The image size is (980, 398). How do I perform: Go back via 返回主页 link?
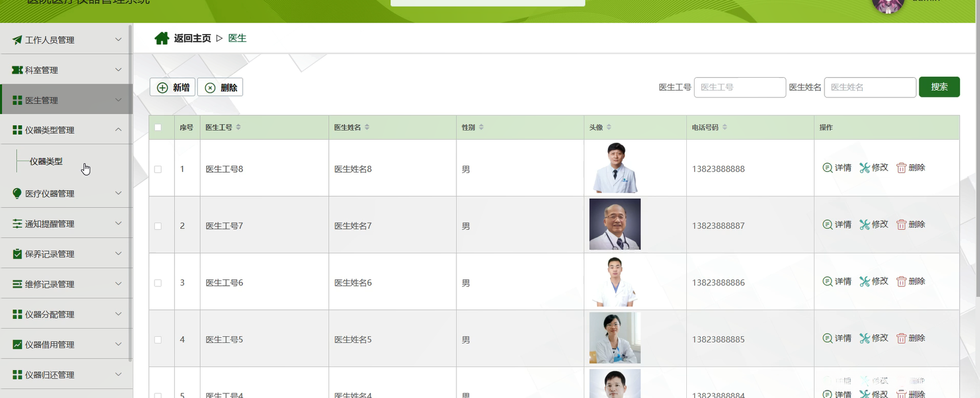[x=192, y=38]
